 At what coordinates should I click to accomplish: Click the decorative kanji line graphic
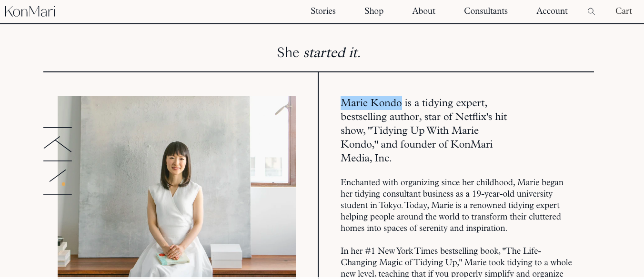pos(58,161)
